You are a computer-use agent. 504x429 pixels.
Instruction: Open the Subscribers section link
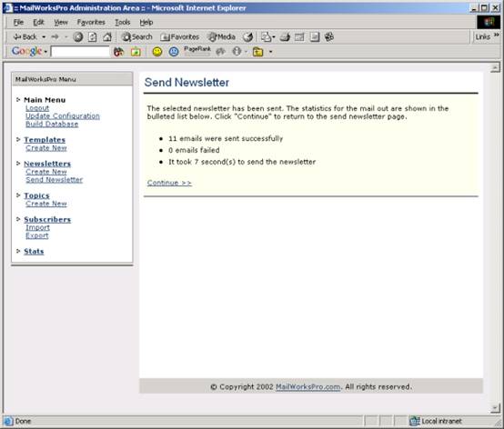(x=47, y=219)
